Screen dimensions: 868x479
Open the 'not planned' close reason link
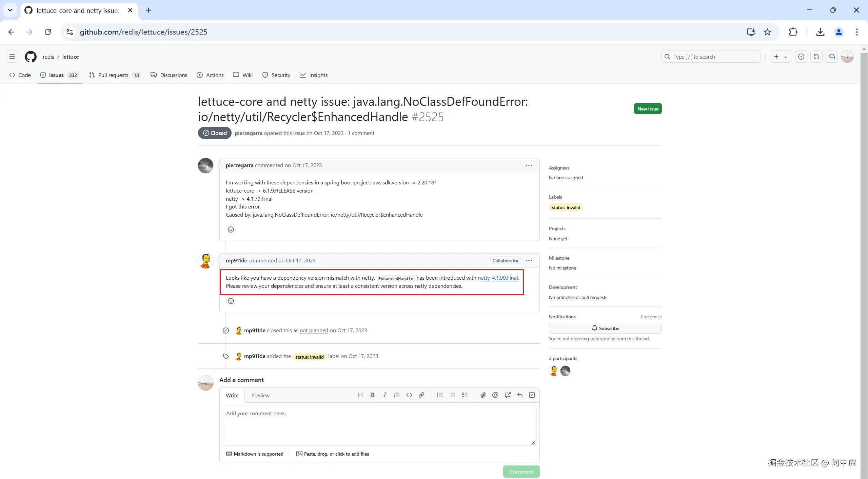(314, 330)
